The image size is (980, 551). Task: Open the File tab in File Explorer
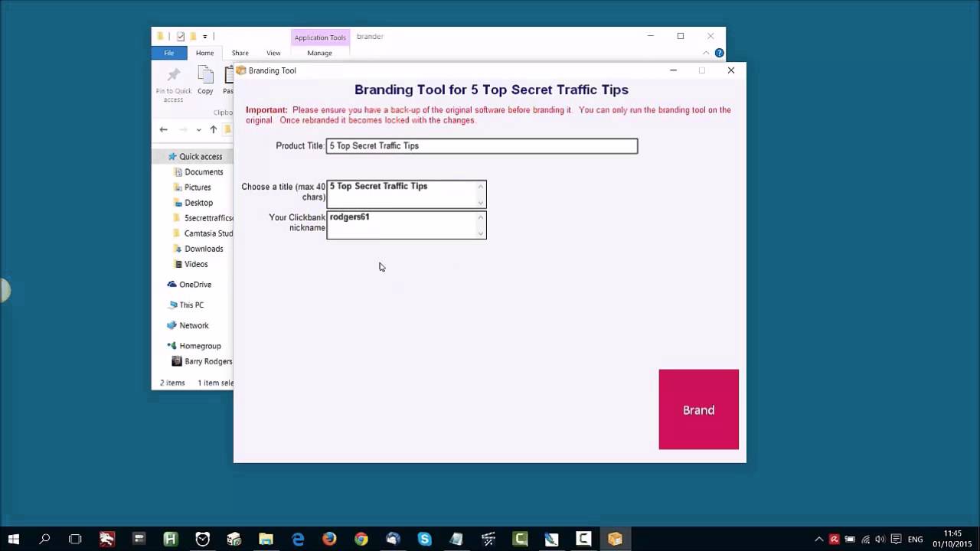point(168,53)
